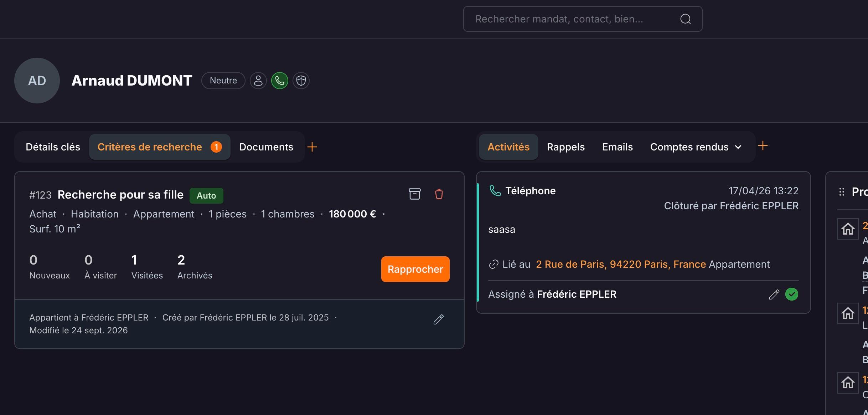Add a new tab with left plus icon

click(312, 147)
